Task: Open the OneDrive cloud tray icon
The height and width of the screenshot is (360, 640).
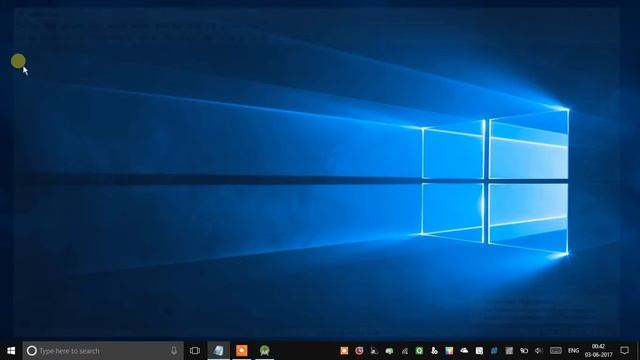Action: pyautogui.click(x=464, y=351)
